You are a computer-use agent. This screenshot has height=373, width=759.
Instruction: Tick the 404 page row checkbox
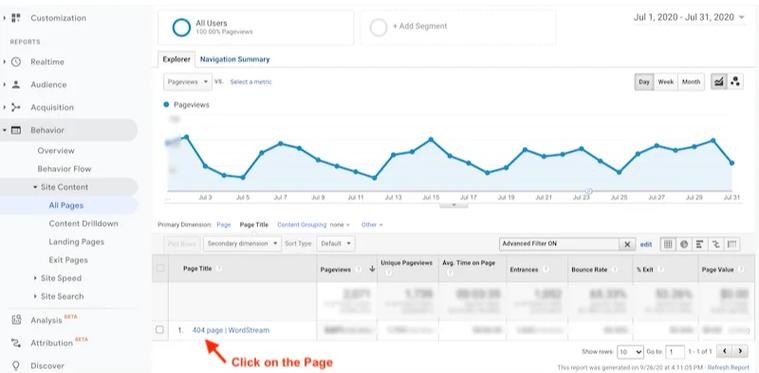pyautogui.click(x=160, y=330)
